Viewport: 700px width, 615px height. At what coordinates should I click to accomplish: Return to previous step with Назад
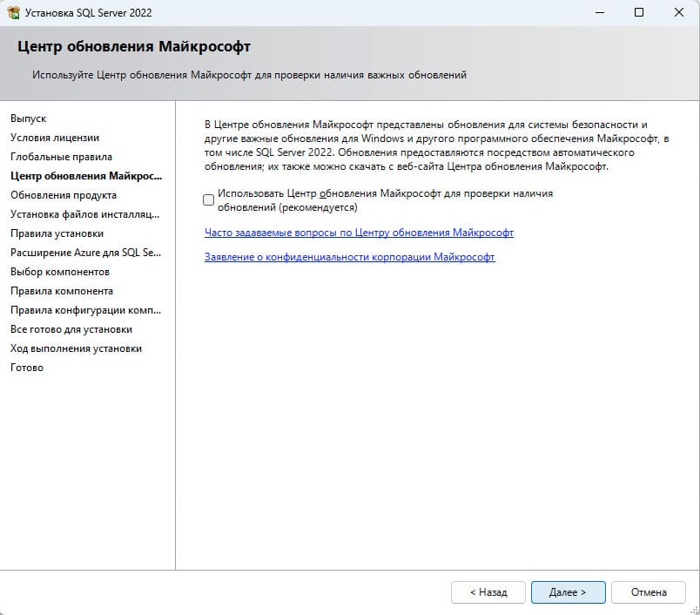[x=488, y=592]
